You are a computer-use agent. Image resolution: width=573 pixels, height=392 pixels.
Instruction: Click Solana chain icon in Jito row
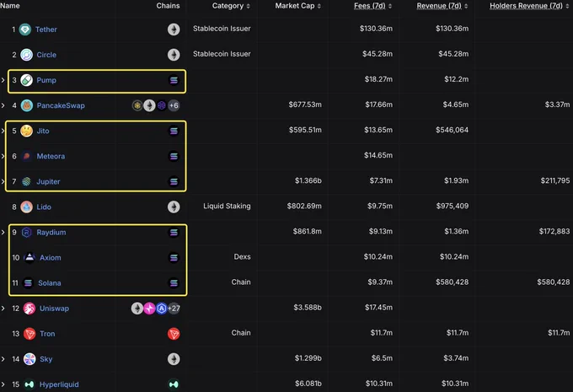[x=174, y=131]
